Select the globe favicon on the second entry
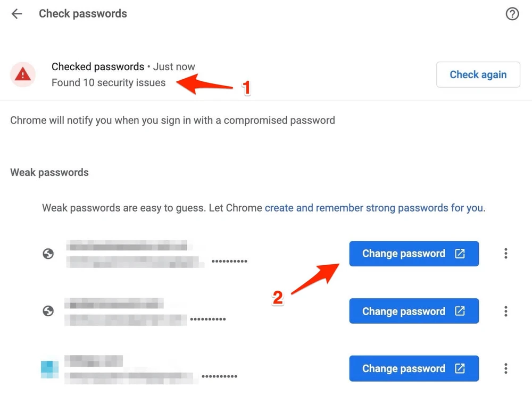The height and width of the screenshot is (396, 532). click(48, 311)
